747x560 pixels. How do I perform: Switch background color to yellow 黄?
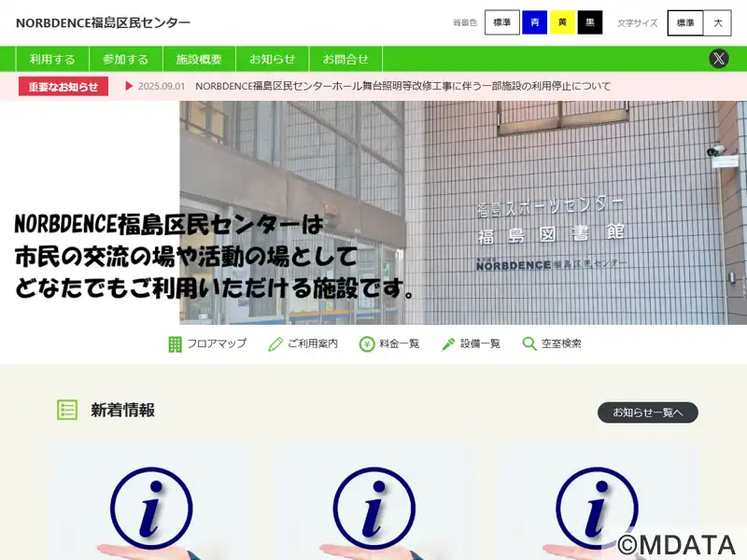click(563, 22)
